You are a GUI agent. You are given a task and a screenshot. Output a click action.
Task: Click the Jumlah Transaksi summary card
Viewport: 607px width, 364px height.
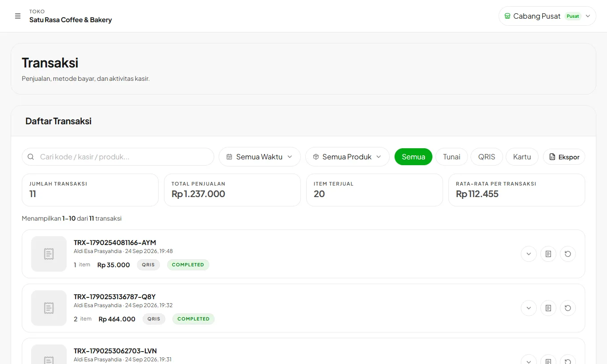pos(90,190)
